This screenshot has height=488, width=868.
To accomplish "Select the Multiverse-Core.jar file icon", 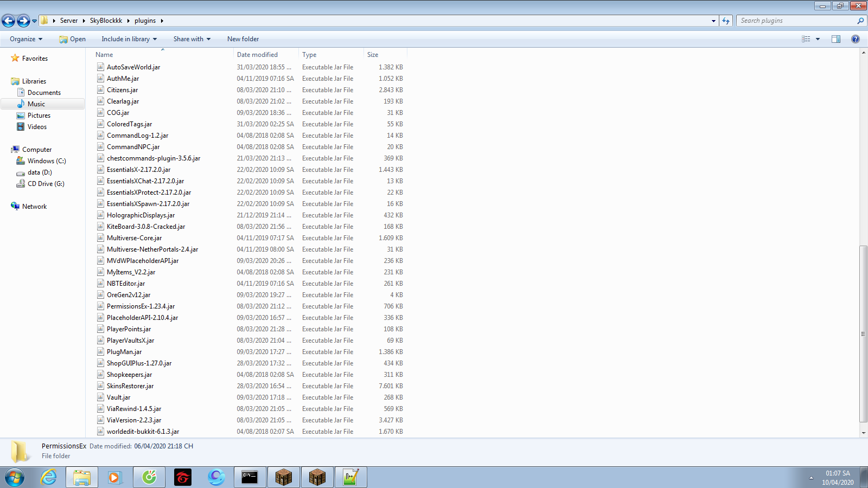I will click(100, 238).
